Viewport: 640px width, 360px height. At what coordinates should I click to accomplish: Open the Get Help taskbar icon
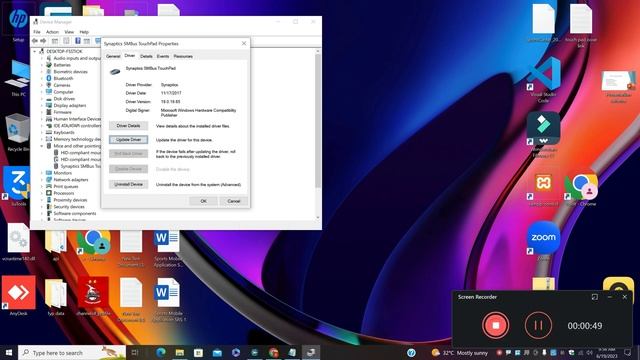(411, 353)
